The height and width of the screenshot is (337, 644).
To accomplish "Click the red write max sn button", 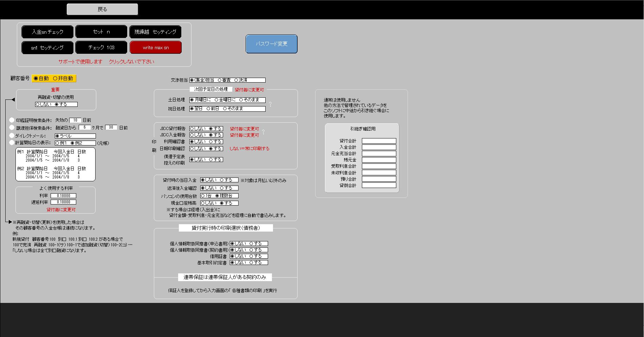I will coord(156,47).
